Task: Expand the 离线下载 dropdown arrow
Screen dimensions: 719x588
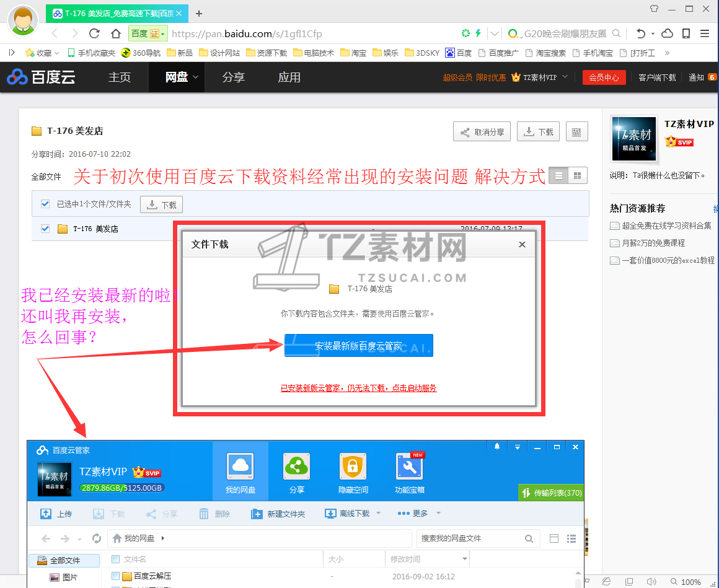Action: [x=378, y=513]
